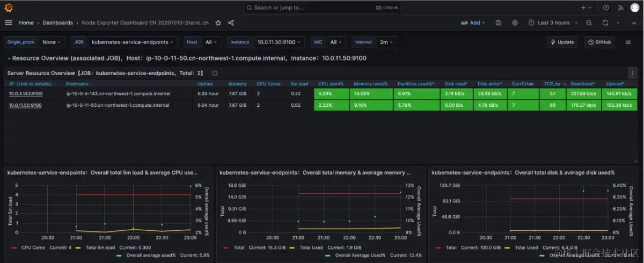Open dashboard settings gear icon

(x=515, y=23)
